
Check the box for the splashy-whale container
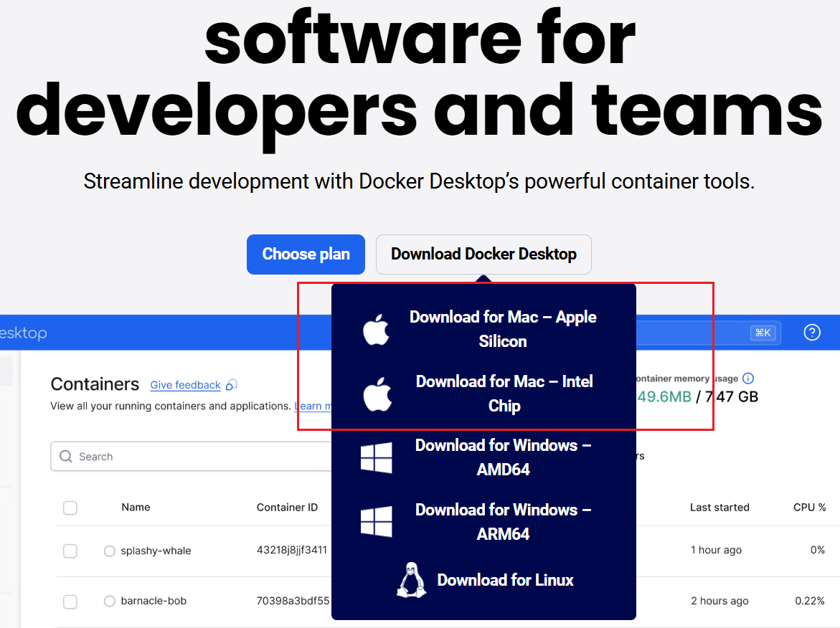tap(70, 551)
